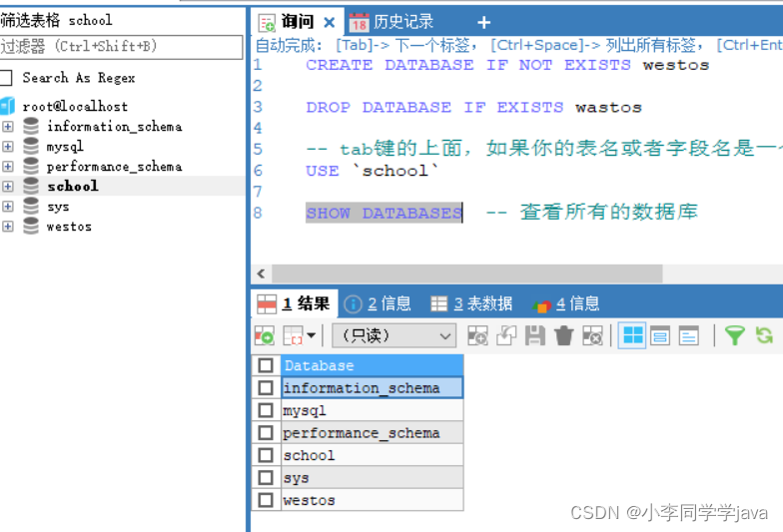Expand the information_schema tree node
The width and height of the screenshot is (783, 532).
[x=8, y=126]
